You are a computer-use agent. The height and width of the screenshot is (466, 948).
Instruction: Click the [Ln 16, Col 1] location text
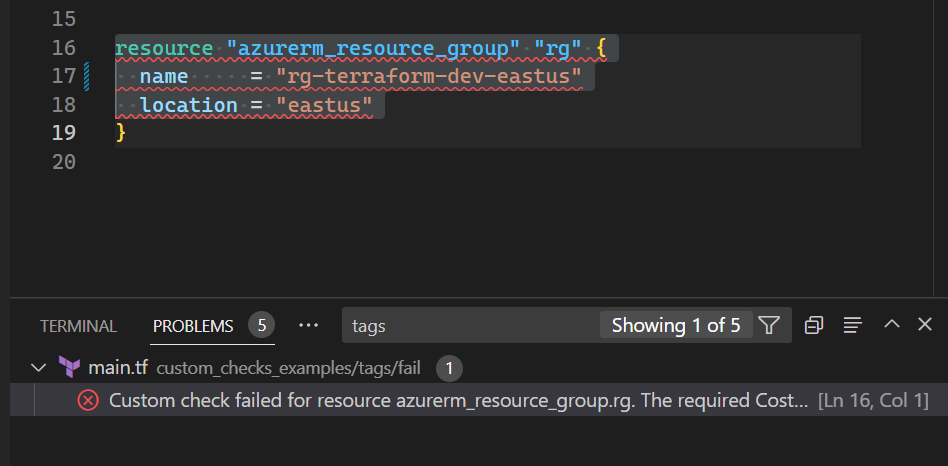873,400
